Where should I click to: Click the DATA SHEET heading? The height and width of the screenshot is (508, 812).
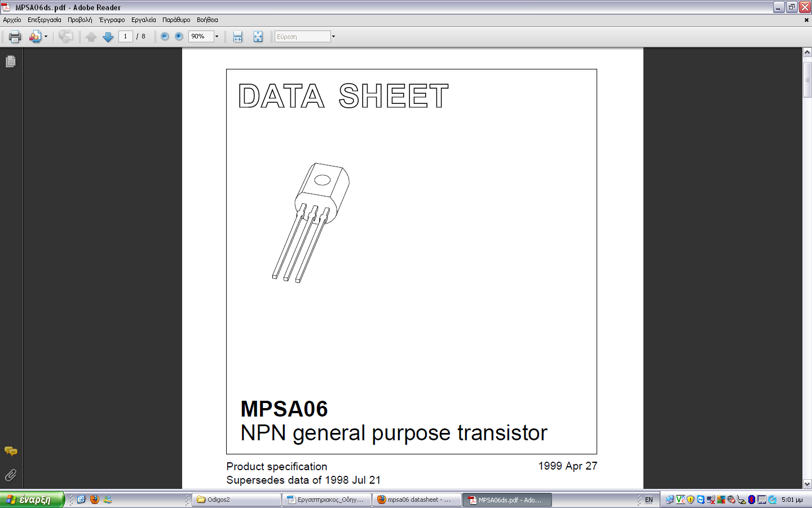(343, 96)
